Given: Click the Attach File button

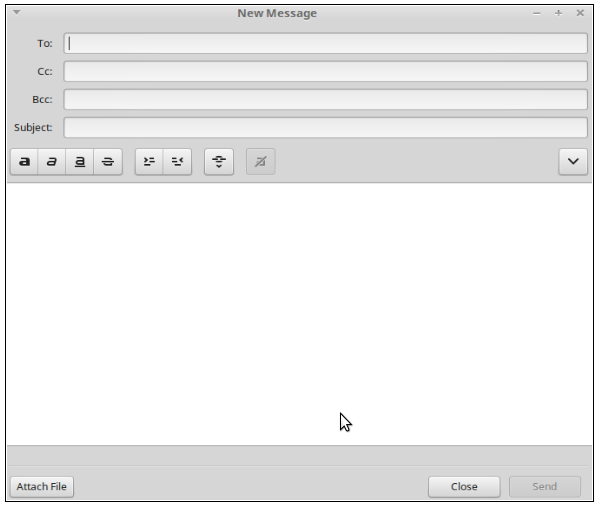Looking at the screenshot, I should (42, 486).
